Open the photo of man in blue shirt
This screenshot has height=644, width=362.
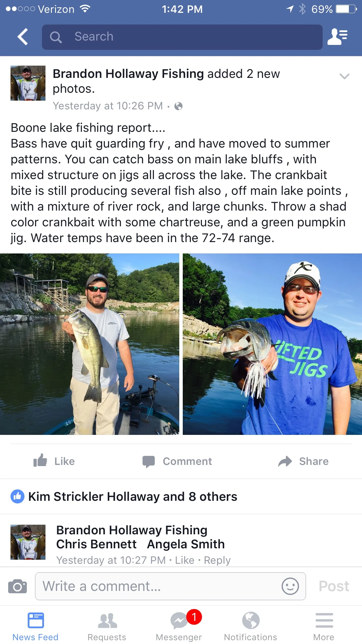click(272, 344)
